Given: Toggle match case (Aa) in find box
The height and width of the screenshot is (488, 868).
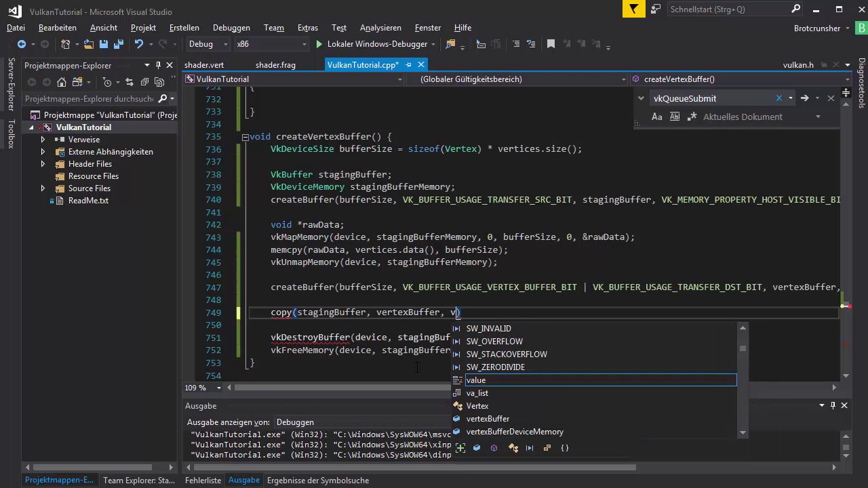Looking at the screenshot, I should pyautogui.click(x=656, y=117).
